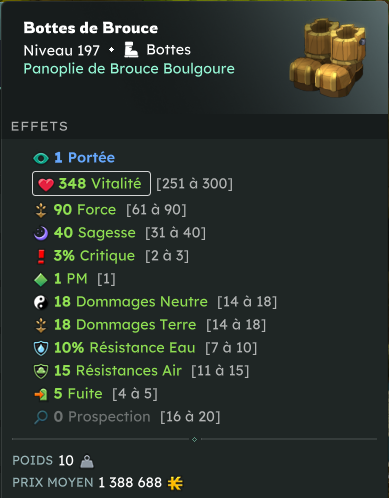
Task: Click the purple moon Sagesse icon
Action: pyautogui.click(x=41, y=233)
